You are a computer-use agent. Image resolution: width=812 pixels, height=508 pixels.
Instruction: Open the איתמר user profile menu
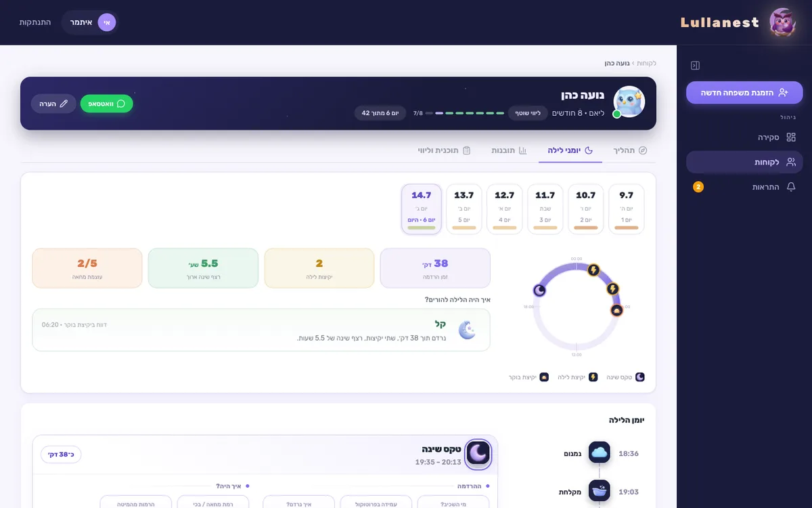tap(89, 22)
